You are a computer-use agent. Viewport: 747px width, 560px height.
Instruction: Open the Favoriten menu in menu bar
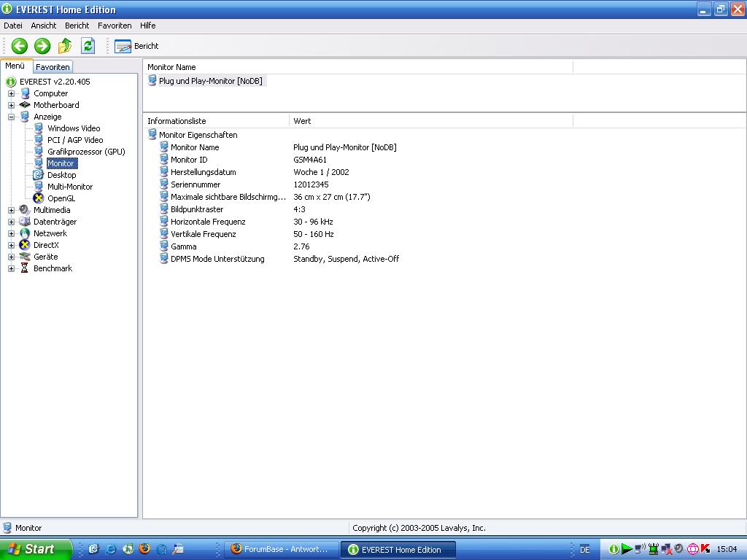tap(115, 26)
